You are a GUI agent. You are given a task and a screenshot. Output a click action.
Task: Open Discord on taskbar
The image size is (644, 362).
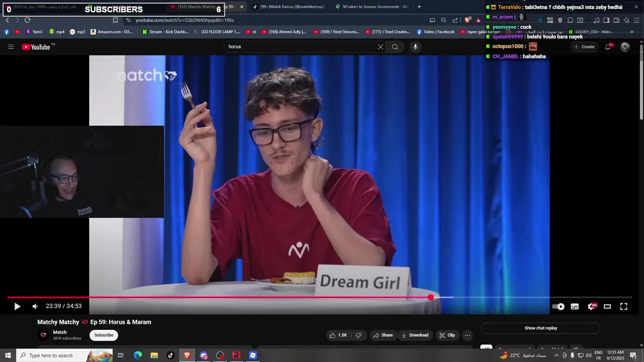(204, 355)
